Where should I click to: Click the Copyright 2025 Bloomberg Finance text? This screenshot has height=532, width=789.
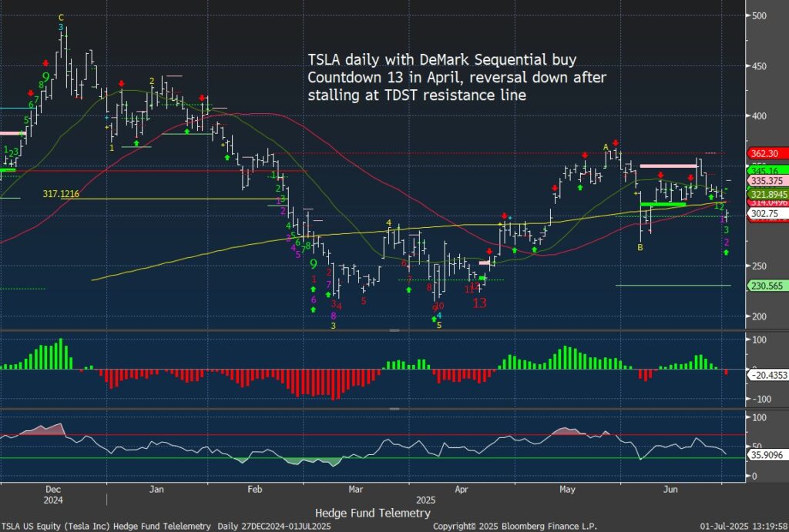(515, 526)
